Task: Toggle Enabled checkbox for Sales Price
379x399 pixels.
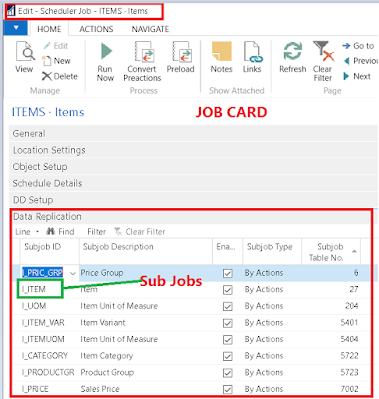Action: point(228,389)
